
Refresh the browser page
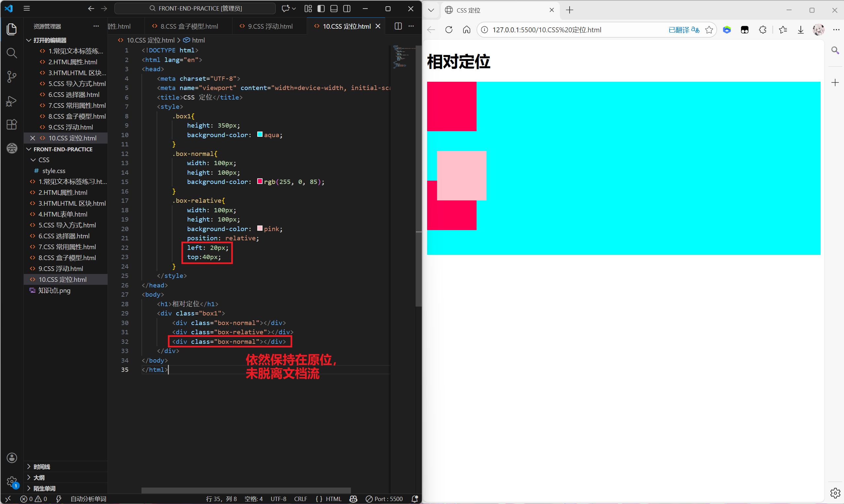point(449,30)
